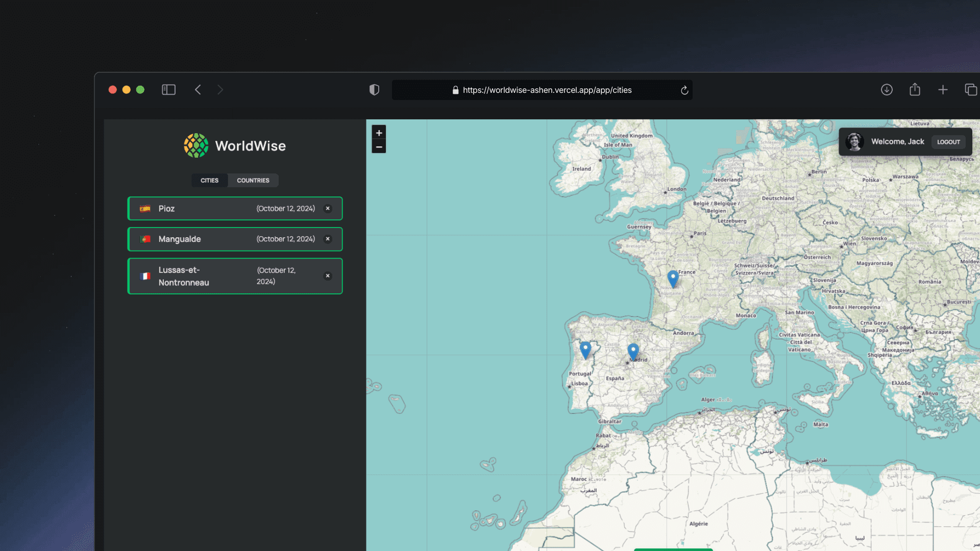Click the Malta label on the map
The image size is (980, 551).
(821, 424)
